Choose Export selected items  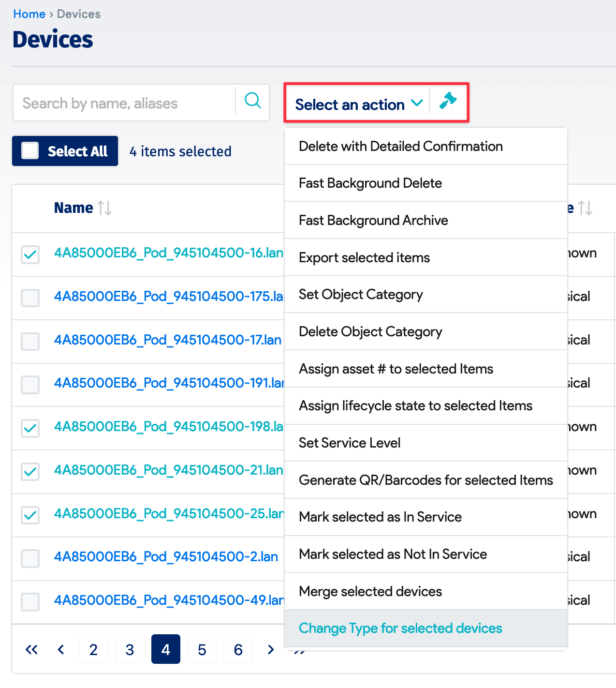[x=364, y=257]
